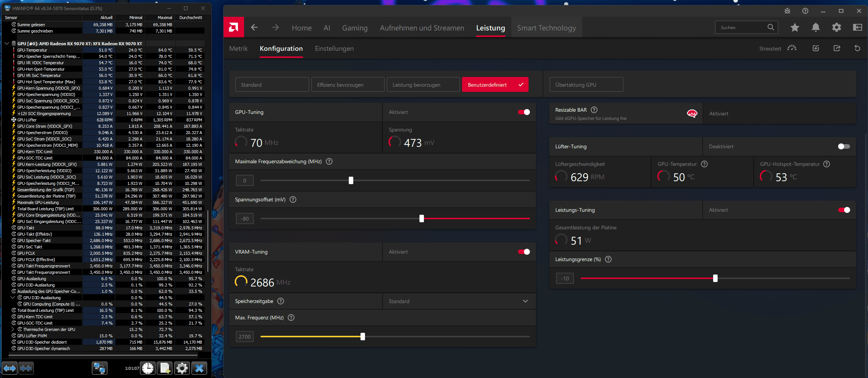Select the GPU-Temperatur row in HWiNFO
This screenshot has width=868, height=378.
103,50
